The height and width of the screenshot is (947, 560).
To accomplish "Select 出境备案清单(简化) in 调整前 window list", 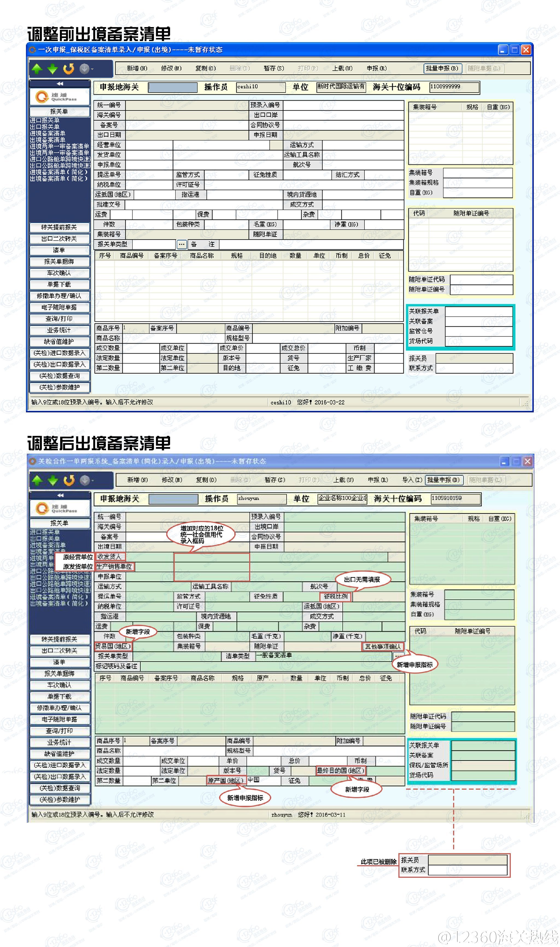I will [59, 179].
